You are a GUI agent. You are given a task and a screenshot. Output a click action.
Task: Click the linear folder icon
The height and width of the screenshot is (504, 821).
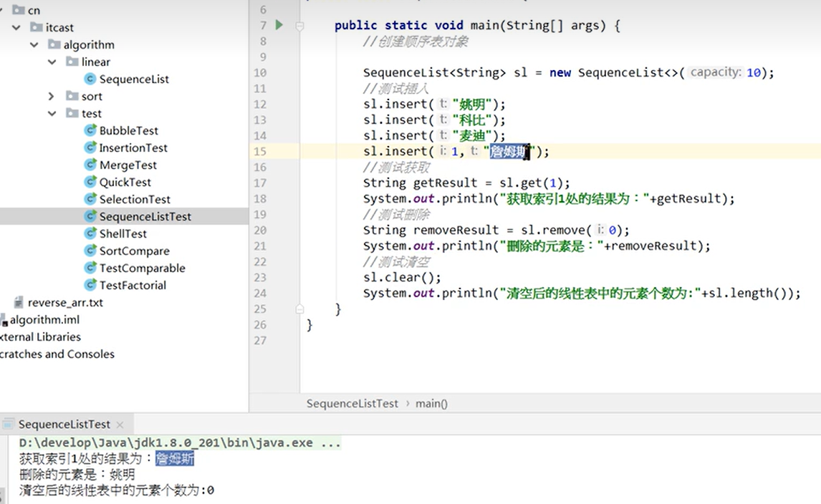[x=72, y=62]
